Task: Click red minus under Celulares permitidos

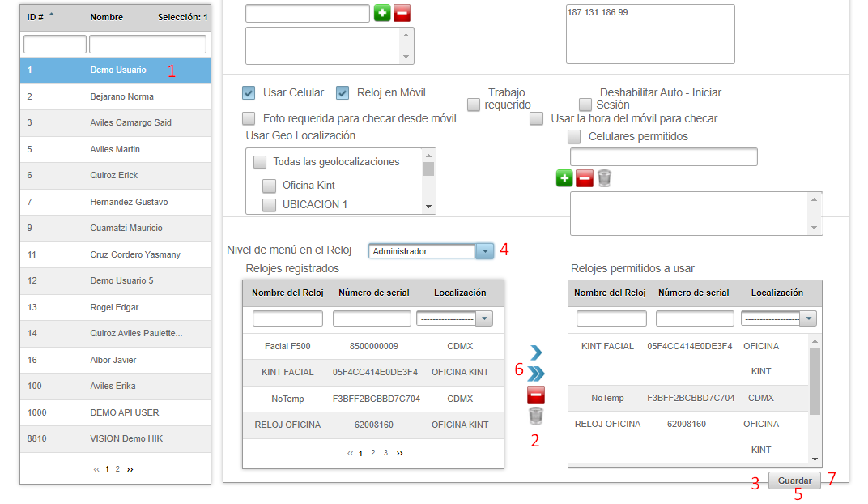Action: tap(584, 178)
